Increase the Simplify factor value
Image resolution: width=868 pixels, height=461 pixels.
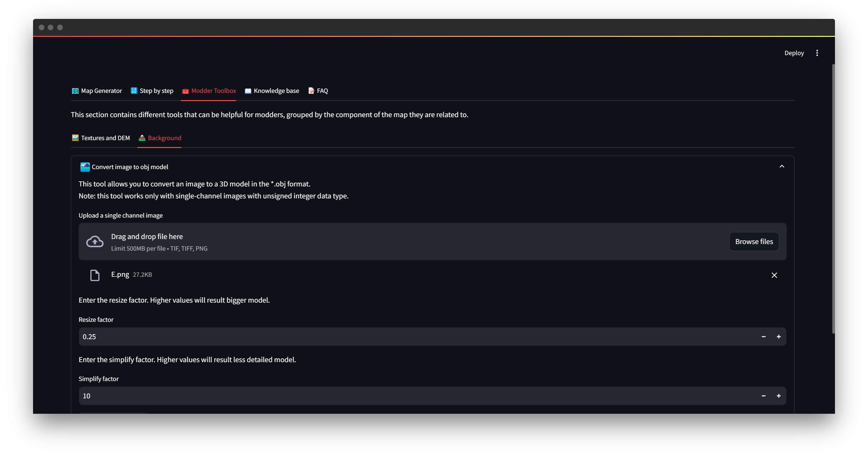(778, 396)
